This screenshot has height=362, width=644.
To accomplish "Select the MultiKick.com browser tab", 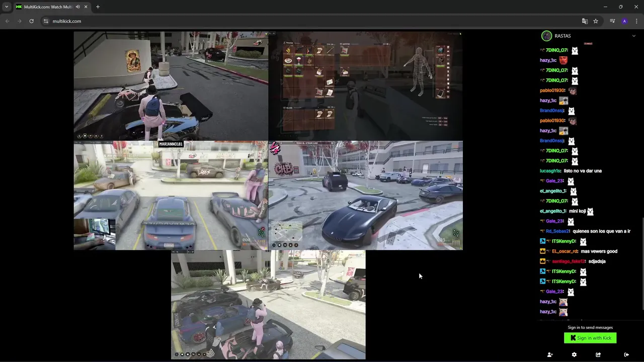I will (x=52, y=7).
